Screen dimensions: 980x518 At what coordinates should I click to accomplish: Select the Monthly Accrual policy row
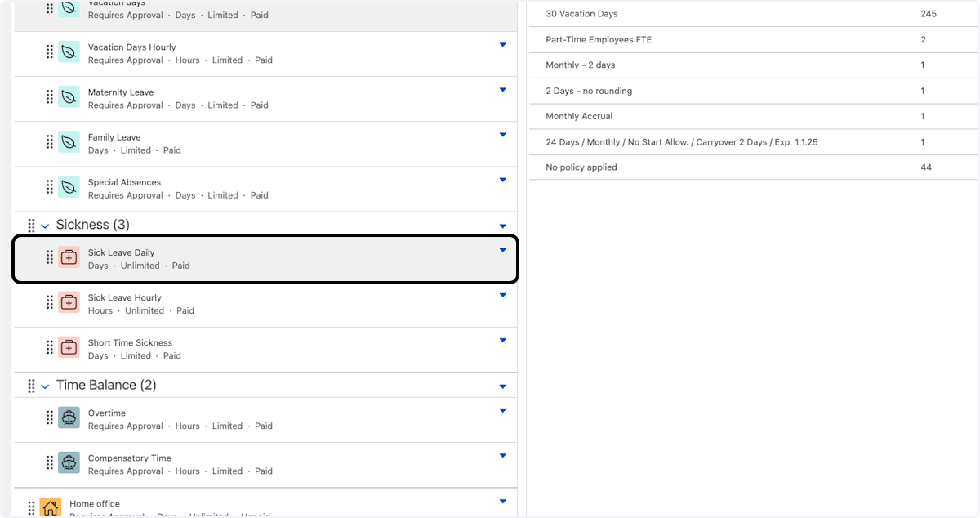[579, 116]
